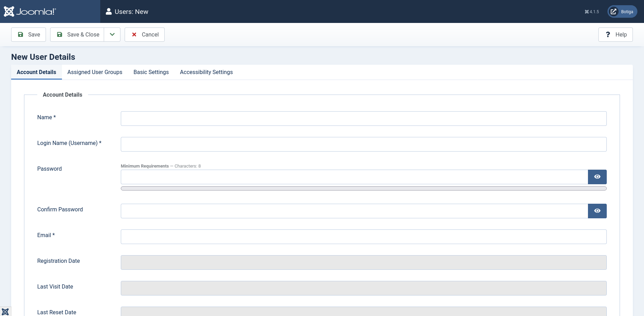Image resolution: width=644 pixels, height=316 pixels.
Task: Focus the Login Name (Username) field
Action: (x=363, y=144)
